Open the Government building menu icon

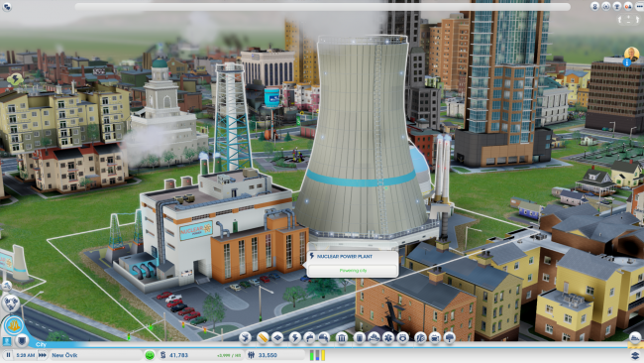click(342, 338)
